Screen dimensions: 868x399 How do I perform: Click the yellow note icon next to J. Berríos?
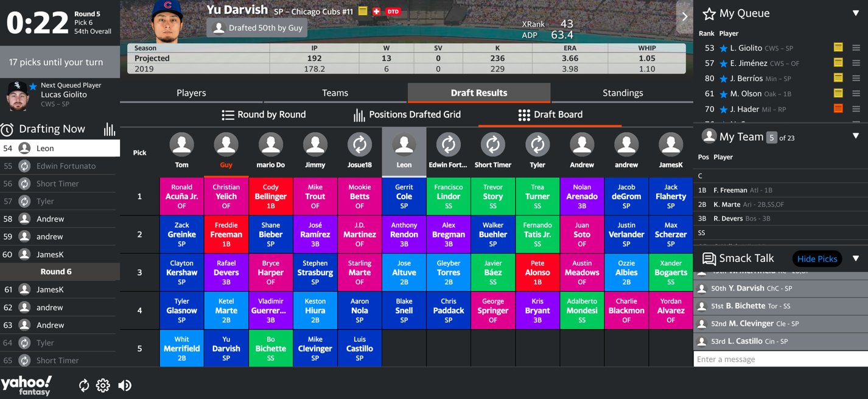(x=838, y=78)
